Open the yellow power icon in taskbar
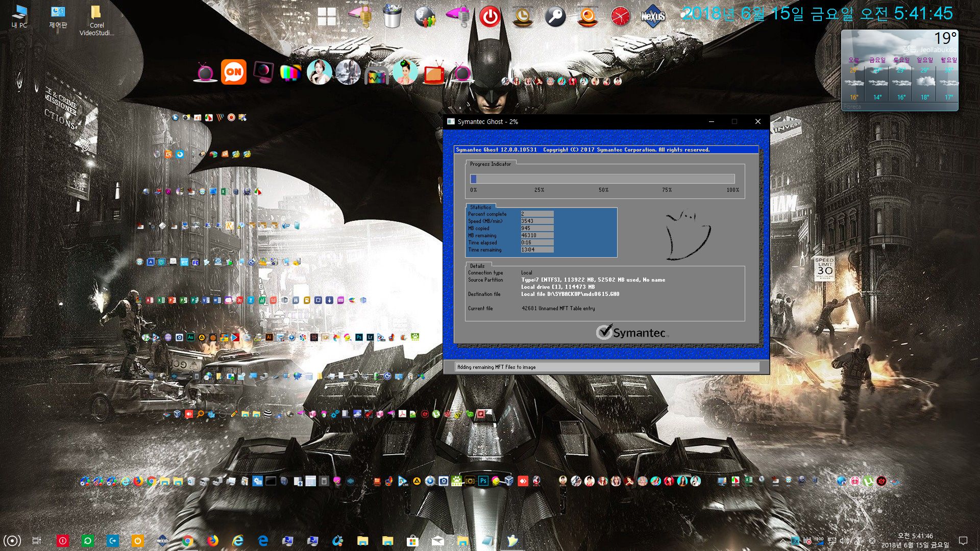The image size is (980, 551). pyautogui.click(x=137, y=541)
